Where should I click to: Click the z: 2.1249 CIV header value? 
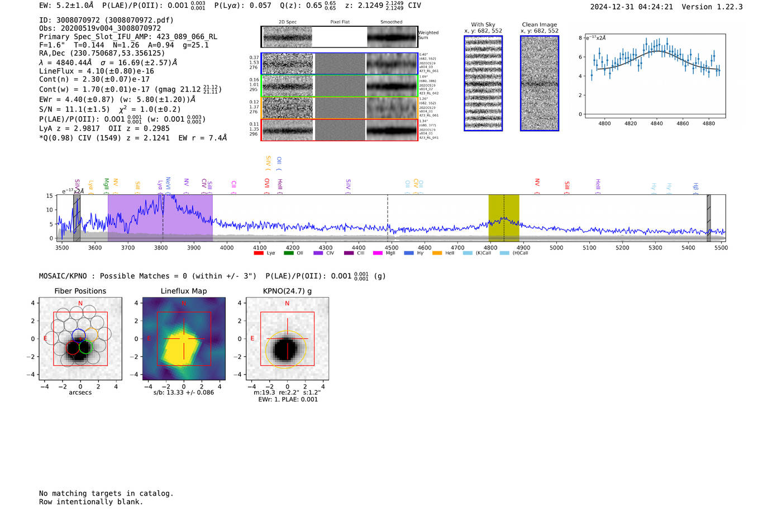pos(383,6)
